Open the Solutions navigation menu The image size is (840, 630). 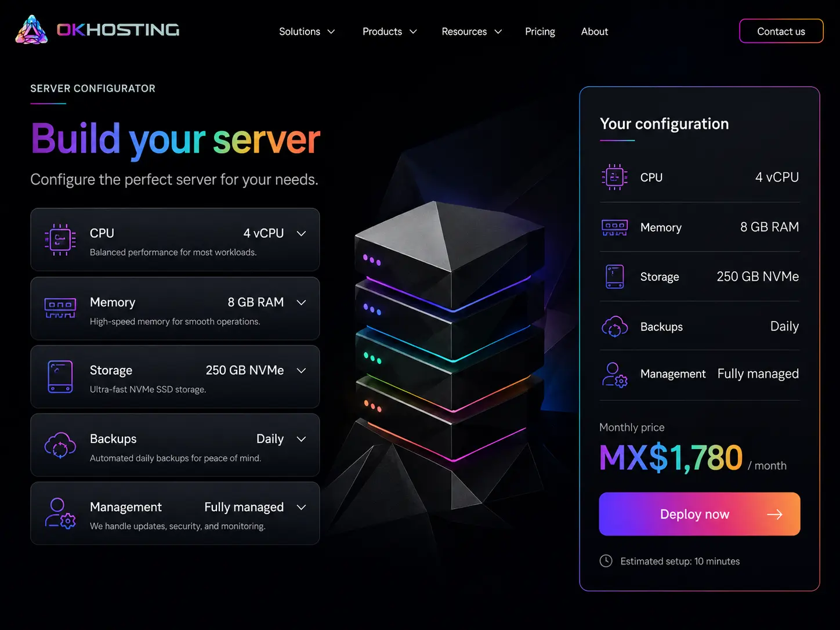[x=307, y=31]
